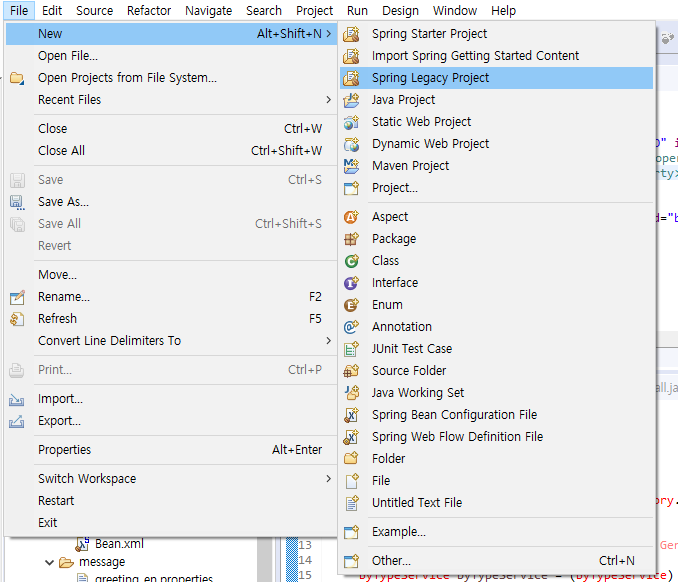Viewport: 678px width, 582px height.
Task: Choose Exit from File menu
Action: (x=172, y=523)
